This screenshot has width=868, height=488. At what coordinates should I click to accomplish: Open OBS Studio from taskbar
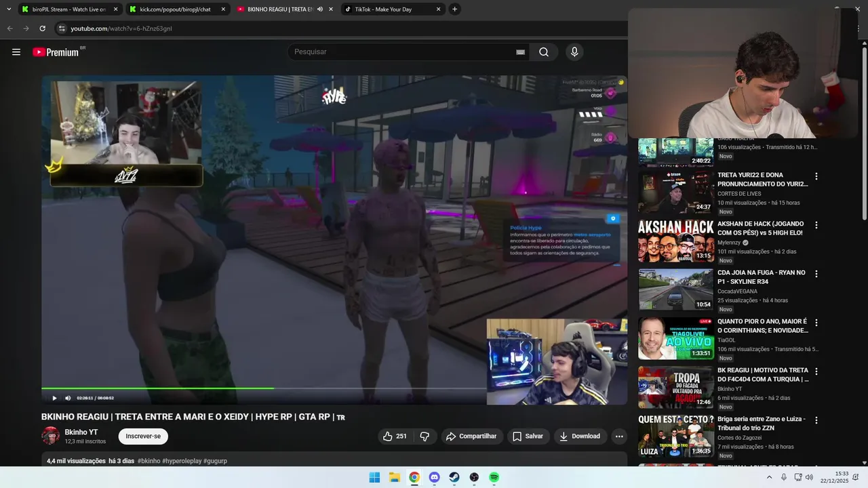[474, 477]
